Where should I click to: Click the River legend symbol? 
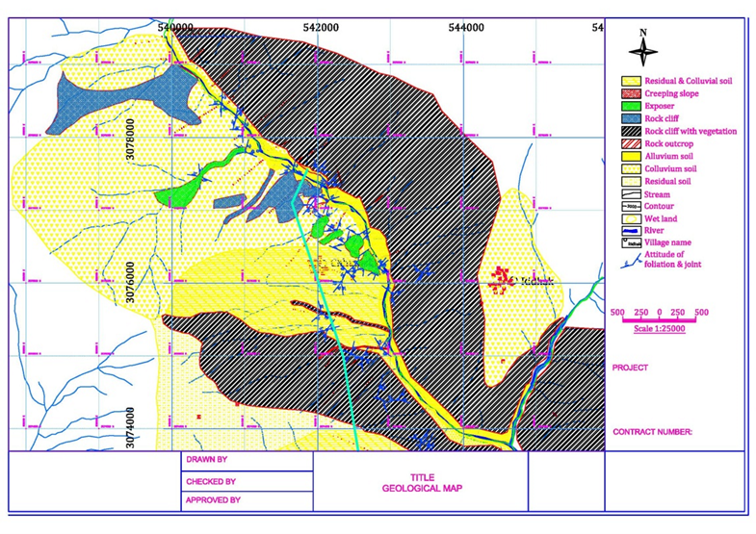(x=631, y=231)
